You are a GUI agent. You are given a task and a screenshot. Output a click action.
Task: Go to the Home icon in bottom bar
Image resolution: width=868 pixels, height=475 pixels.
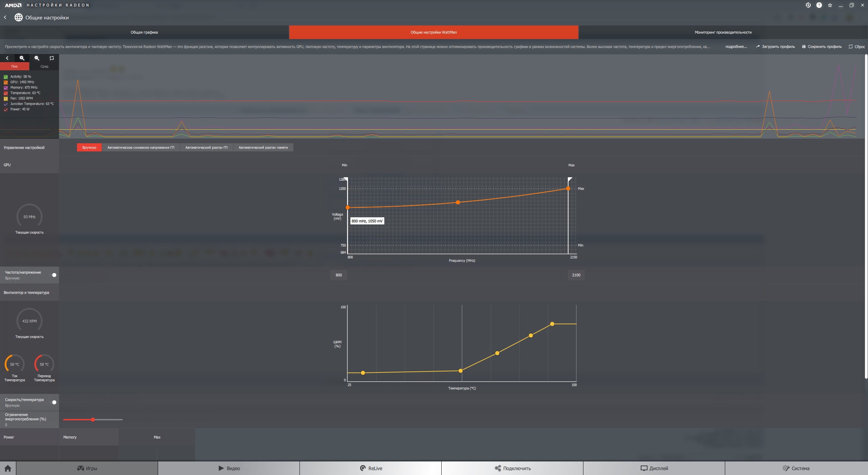pyautogui.click(x=8, y=468)
